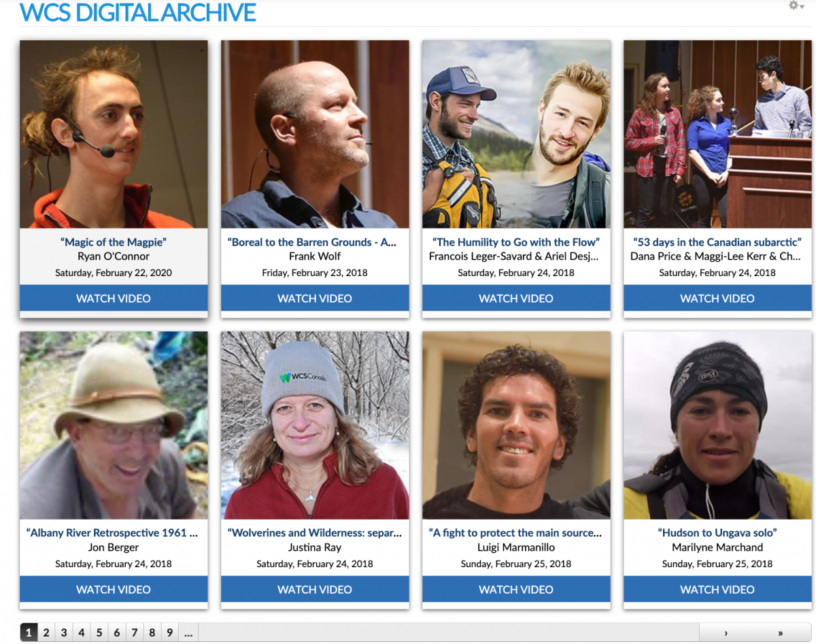Jump to last page with double arrow
This screenshot has width=816, height=644.
pos(780,633)
